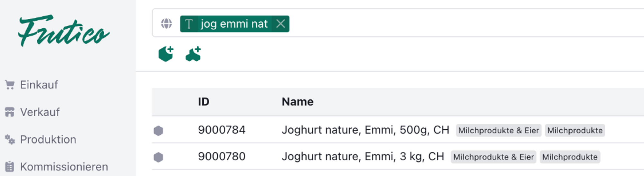This screenshot has width=644, height=176.
Task: Click the shopping cart icon beside Einkauf
Action: (x=10, y=85)
